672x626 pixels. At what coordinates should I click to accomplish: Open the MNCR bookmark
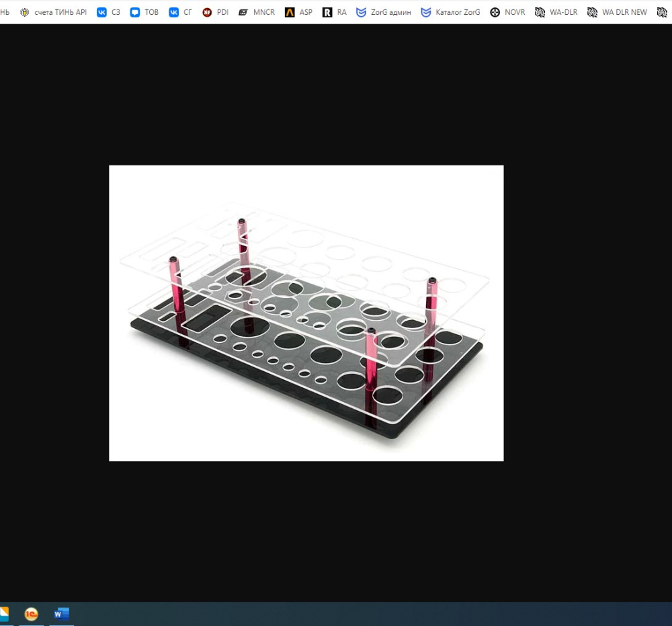coord(257,12)
